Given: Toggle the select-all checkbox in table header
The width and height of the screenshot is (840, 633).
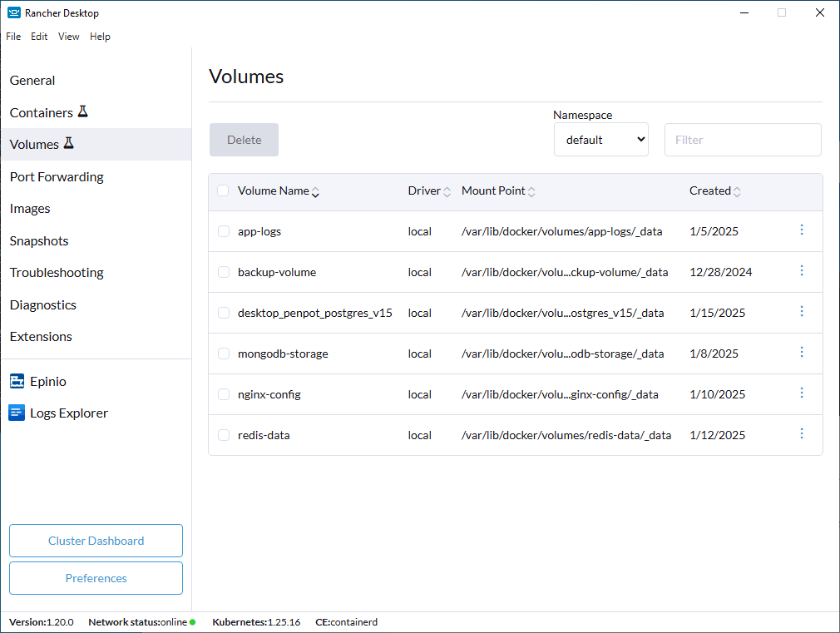Looking at the screenshot, I should (223, 190).
